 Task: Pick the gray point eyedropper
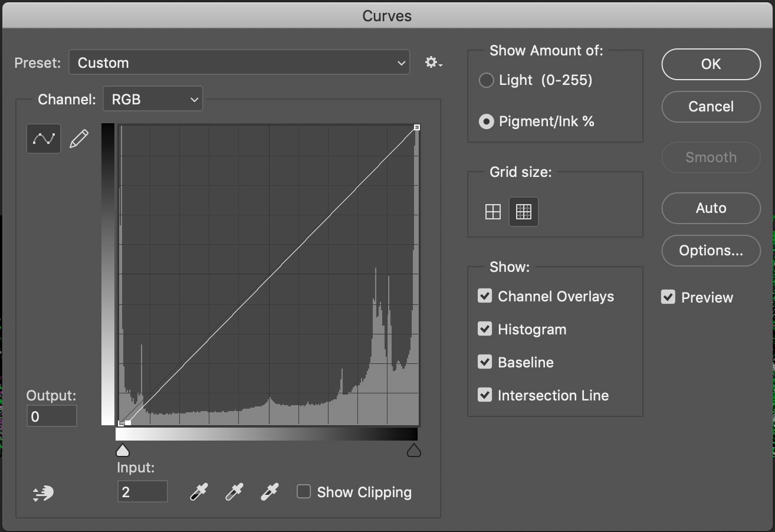[x=234, y=492]
